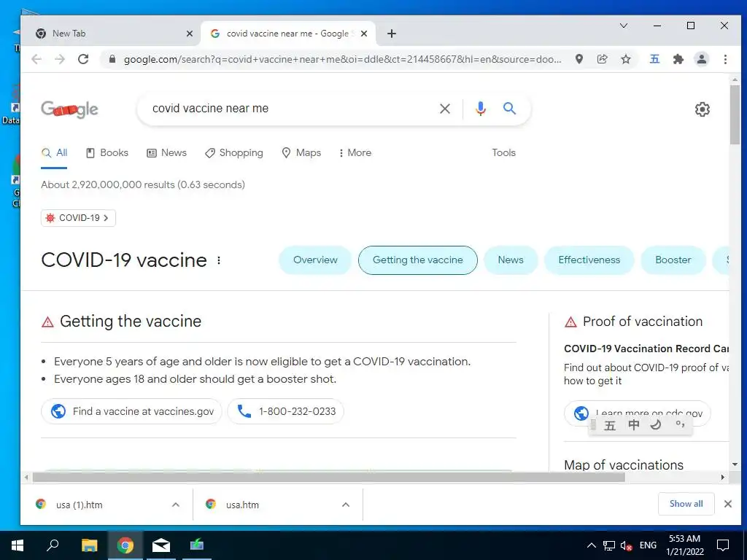
Task: Open Shopping results tab
Action: click(x=234, y=153)
